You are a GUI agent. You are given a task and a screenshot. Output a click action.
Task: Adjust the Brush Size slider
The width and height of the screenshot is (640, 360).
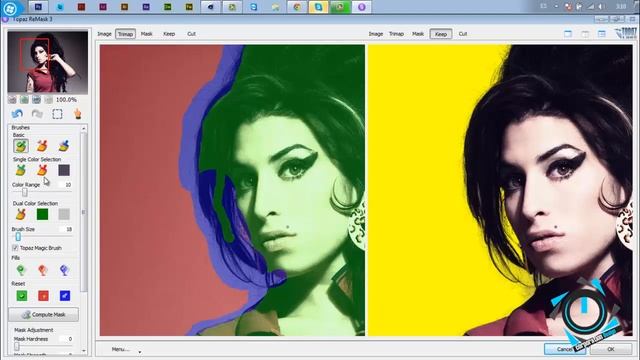coord(18,236)
